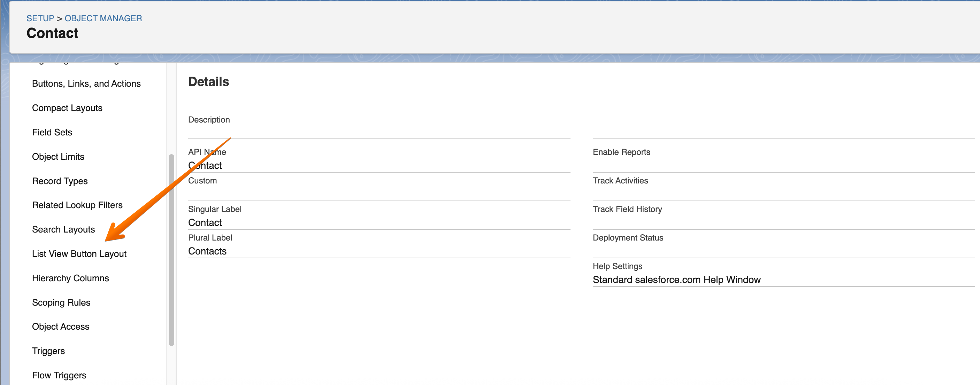Go to Object Access settings
The image size is (980, 385).
61,327
